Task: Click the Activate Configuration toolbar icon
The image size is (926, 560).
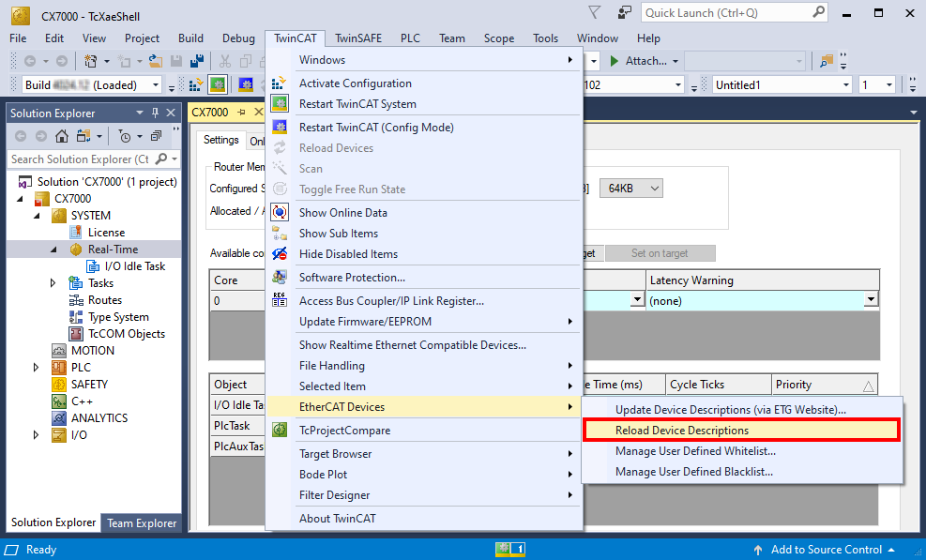Action: coord(196,85)
